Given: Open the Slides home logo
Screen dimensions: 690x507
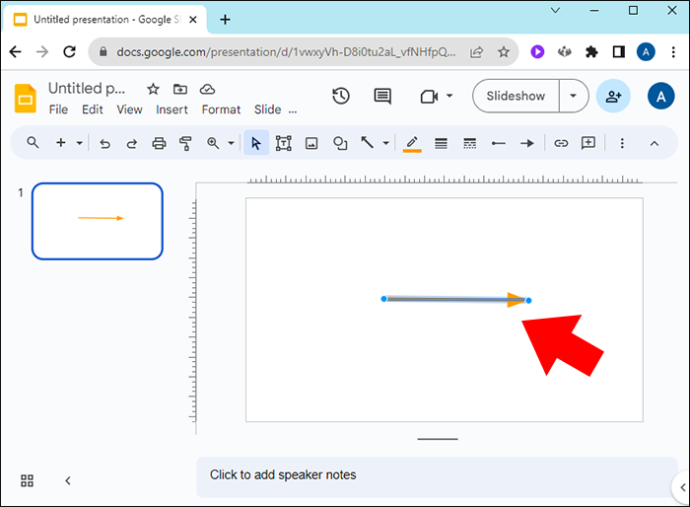Looking at the screenshot, I should [26, 98].
